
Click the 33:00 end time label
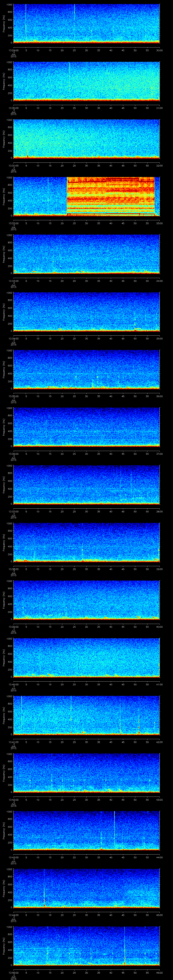point(159,223)
